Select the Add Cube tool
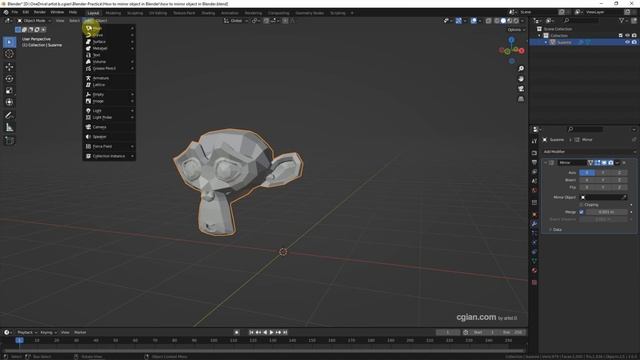 click(x=9, y=141)
